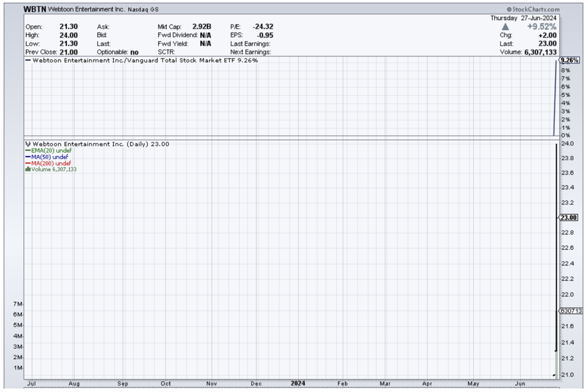588x392 pixels.
Task: Click the volume bars icon in legend
Action: 28,169
